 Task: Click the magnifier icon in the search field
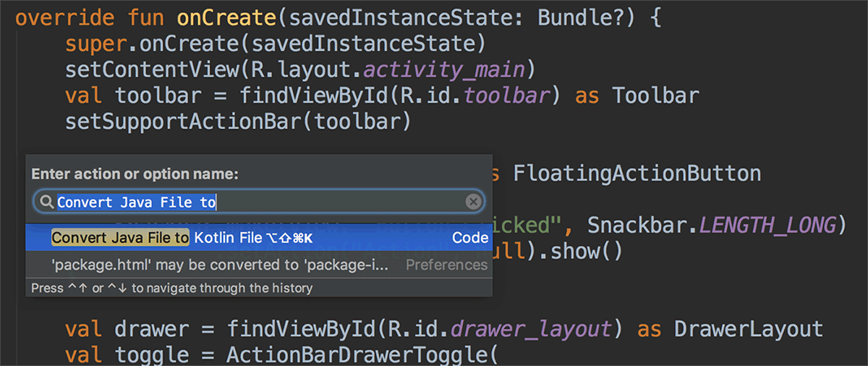coord(47,203)
